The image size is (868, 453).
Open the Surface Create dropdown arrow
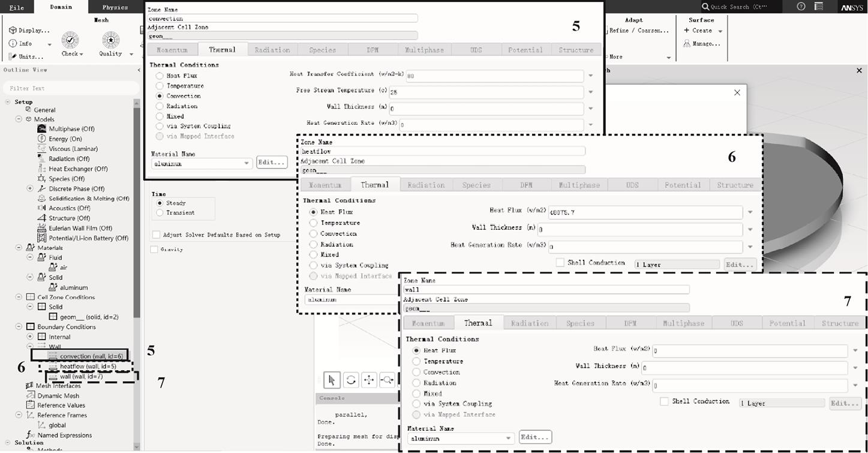[720, 31]
